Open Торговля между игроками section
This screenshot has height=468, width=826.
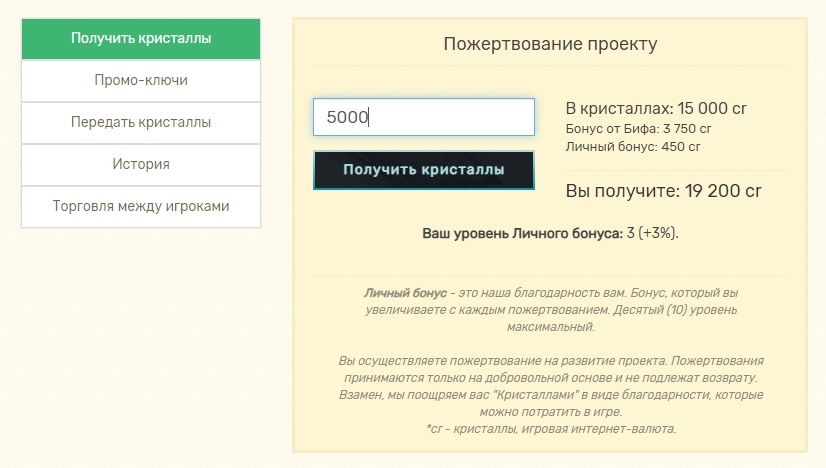(141, 207)
